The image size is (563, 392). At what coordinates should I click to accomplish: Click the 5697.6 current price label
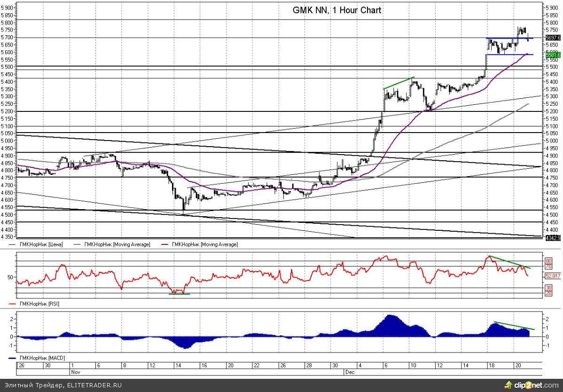[x=553, y=38]
